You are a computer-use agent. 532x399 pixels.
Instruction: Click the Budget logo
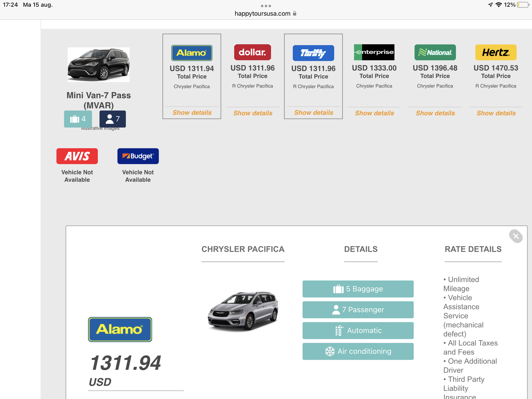coord(138,156)
